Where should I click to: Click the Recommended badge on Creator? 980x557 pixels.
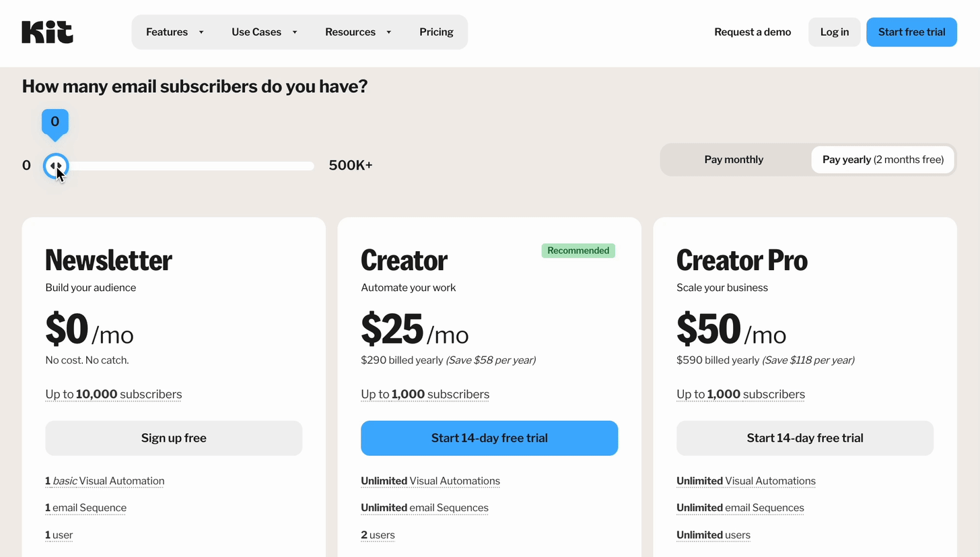coord(578,251)
